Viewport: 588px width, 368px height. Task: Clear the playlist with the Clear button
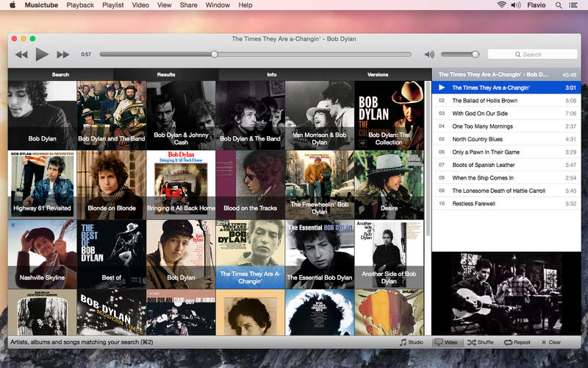pos(551,342)
